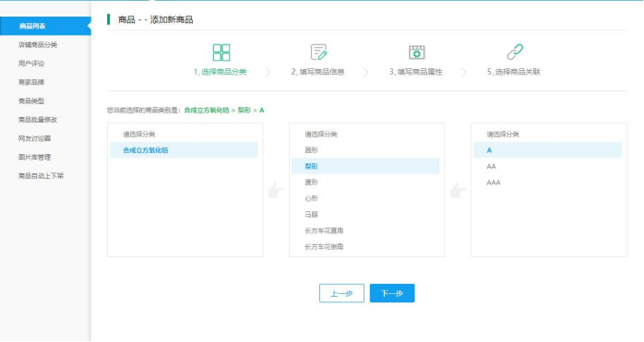This screenshot has height=342, width=644.
Task: Click the green 合成立方氧化锆 > 梨形 > A path
Action: (x=224, y=110)
